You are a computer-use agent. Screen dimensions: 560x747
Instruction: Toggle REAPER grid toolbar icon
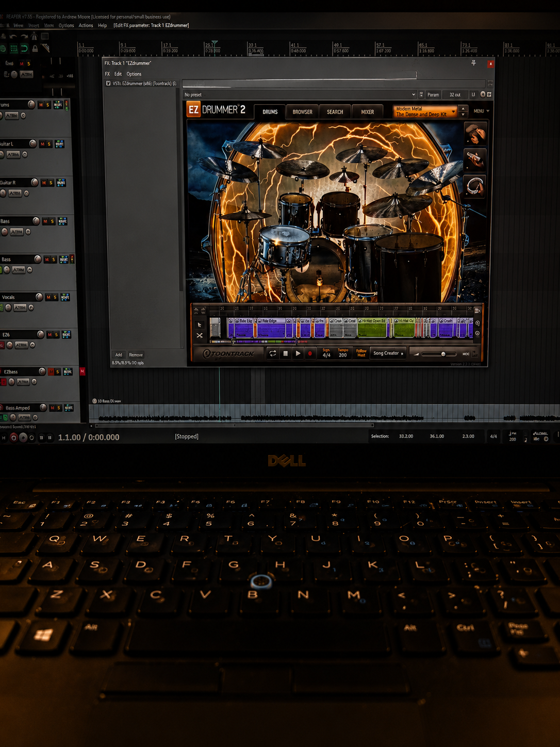pyautogui.click(x=14, y=49)
